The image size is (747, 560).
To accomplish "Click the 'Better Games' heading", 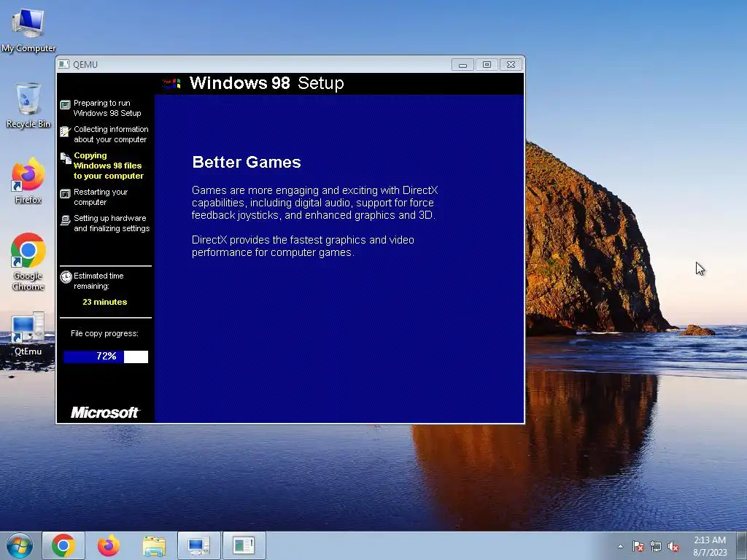I will pos(247,162).
